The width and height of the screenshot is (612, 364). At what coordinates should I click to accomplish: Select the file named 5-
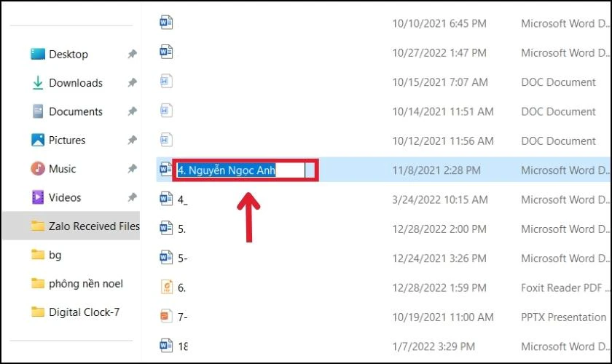pos(182,258)
